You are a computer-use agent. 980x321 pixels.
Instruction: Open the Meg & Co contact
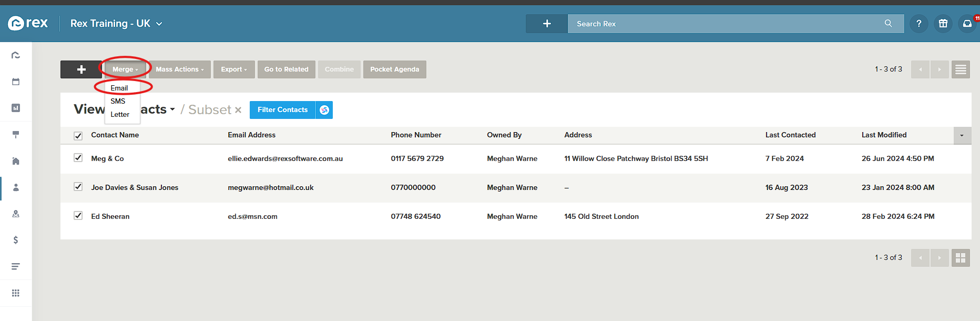point(108,158)
